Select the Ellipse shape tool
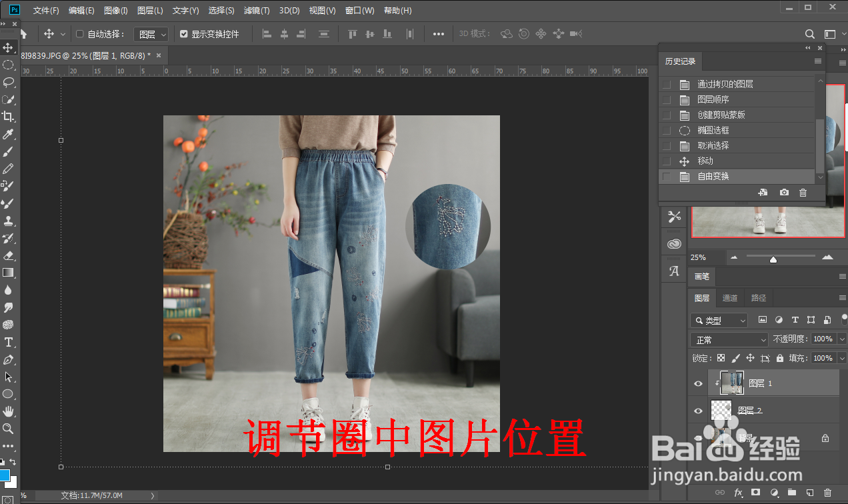Image resolution: width=848 pixels, height=504 pixels. 8,394
